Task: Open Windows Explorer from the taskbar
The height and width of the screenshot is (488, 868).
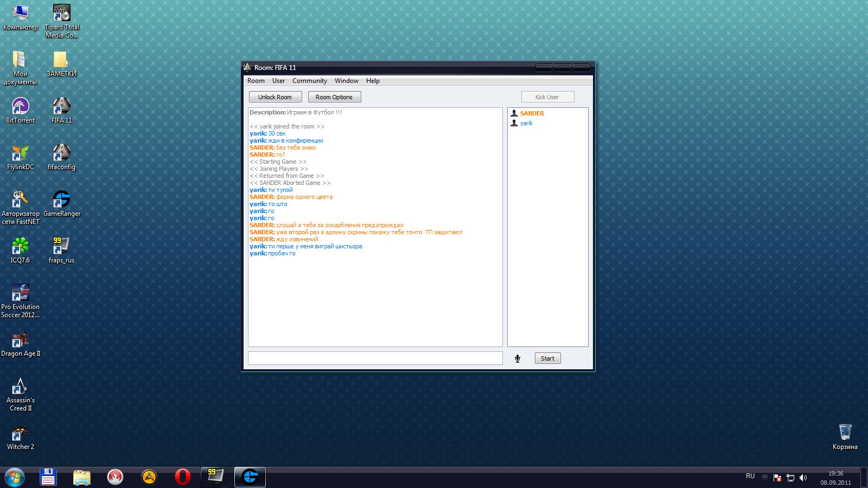Action: point(82,477)
